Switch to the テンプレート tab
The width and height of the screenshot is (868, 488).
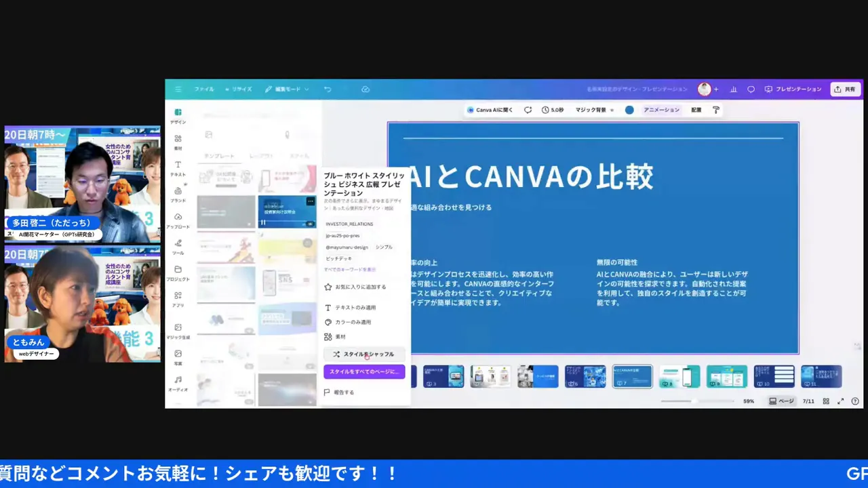pos(219,156)
